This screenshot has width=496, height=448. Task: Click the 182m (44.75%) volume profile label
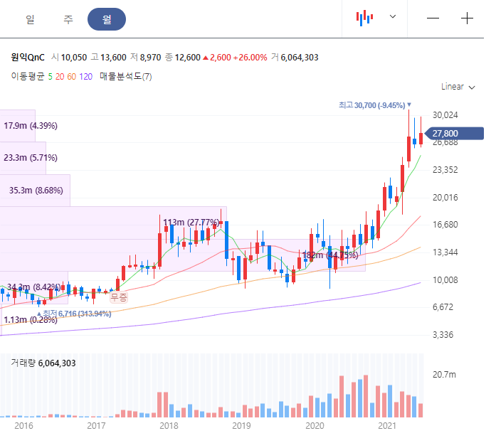[330, 255]
